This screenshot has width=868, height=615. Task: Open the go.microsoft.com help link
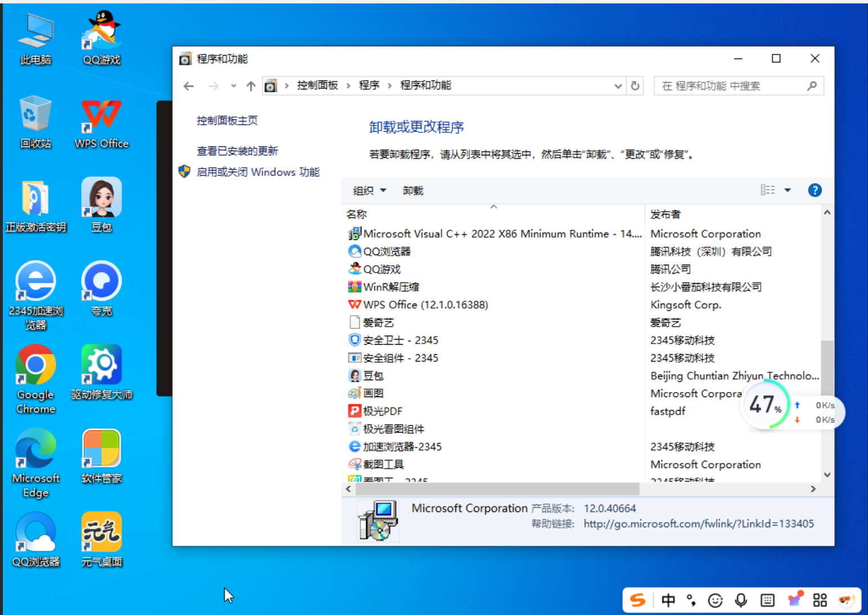point(699,524)
